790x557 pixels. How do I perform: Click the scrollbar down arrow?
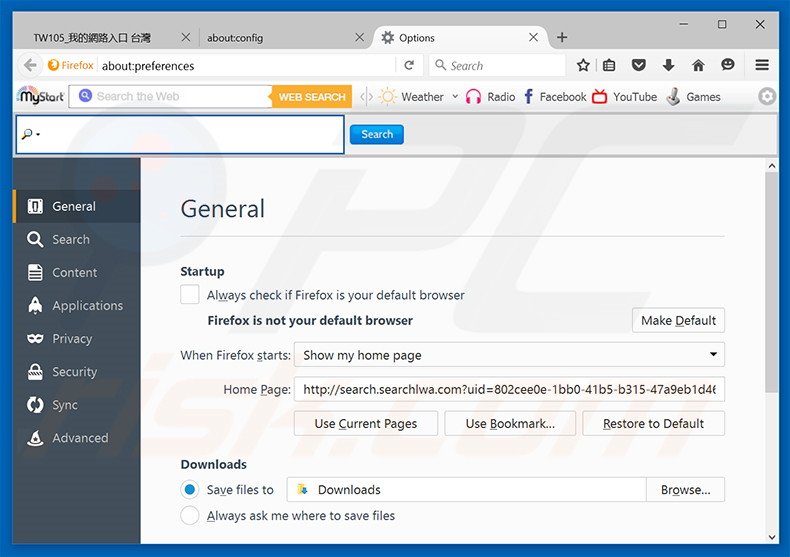pyautogui.click(x=771, y=537)
